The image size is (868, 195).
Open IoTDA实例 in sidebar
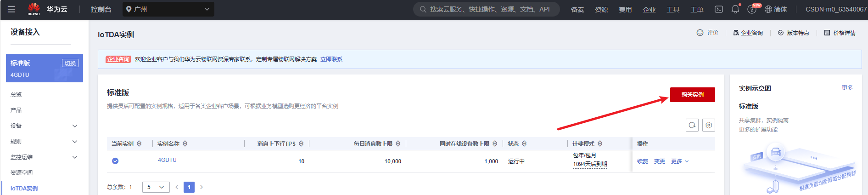(x=24, y=189)
